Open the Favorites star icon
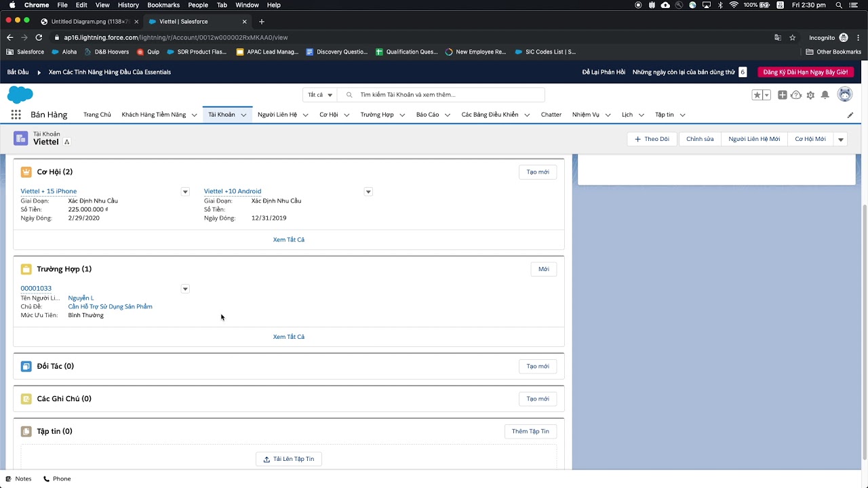 point(757,95)
